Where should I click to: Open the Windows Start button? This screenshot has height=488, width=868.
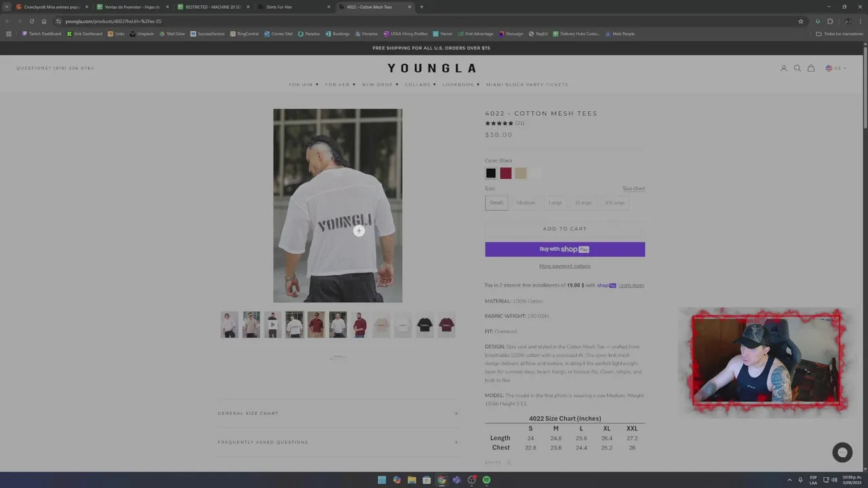tap(382, 480)
